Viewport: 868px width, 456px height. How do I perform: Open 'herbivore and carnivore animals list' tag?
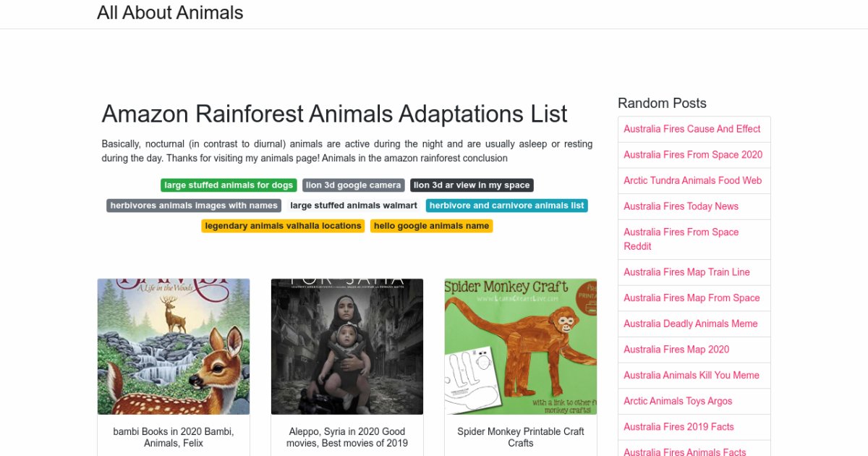tap(506, 206)
